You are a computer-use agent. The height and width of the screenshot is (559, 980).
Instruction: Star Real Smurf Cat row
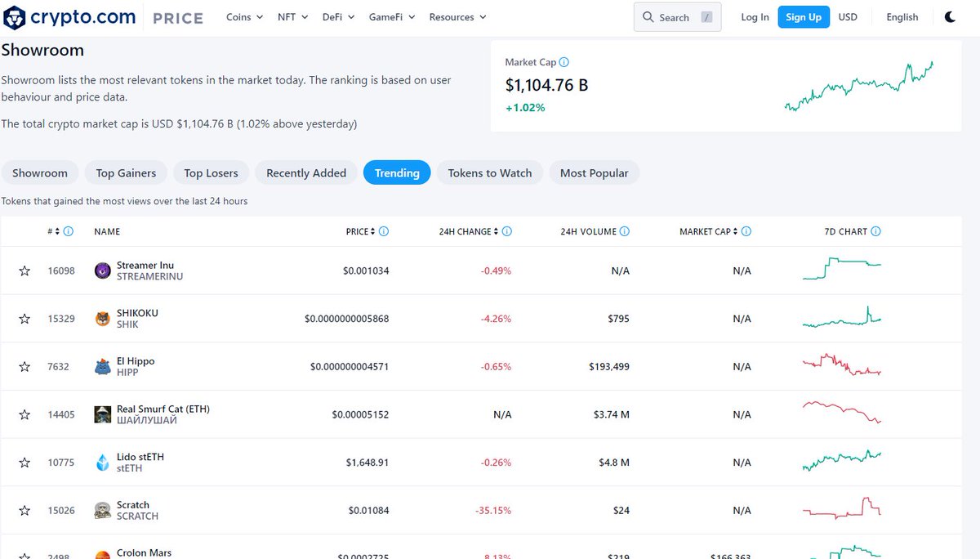coord(24,414)
